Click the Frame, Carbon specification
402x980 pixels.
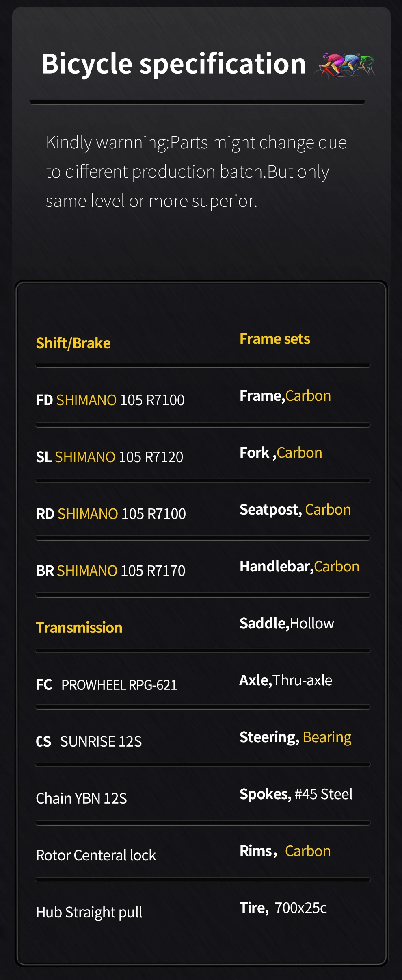(285, 396)
